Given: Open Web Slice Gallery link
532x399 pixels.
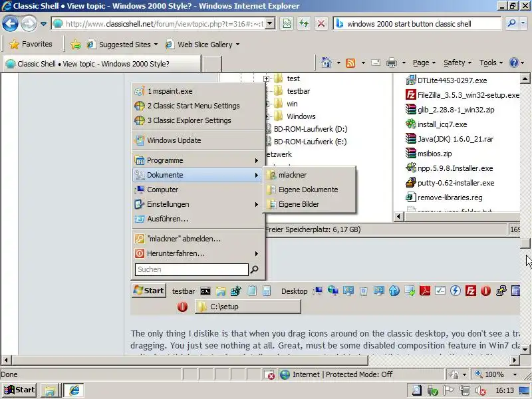Looking at the screenshot, I should pyautogui.click(x=202, y=45).
